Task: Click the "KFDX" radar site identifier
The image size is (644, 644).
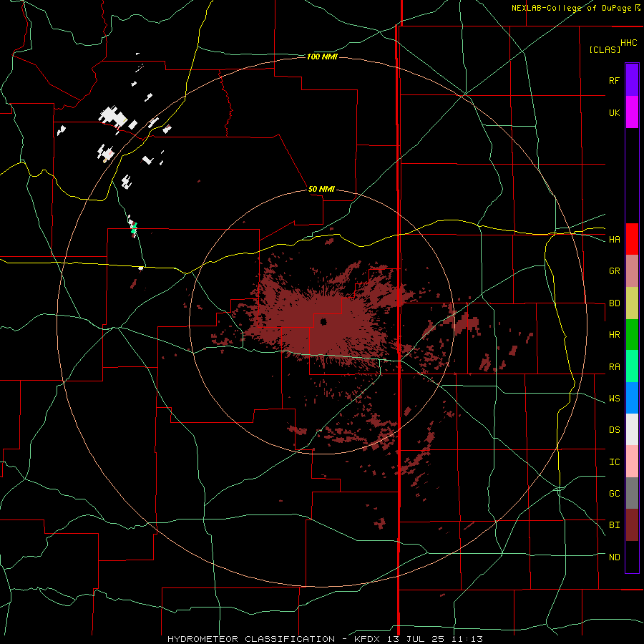Action: [369, 639]
